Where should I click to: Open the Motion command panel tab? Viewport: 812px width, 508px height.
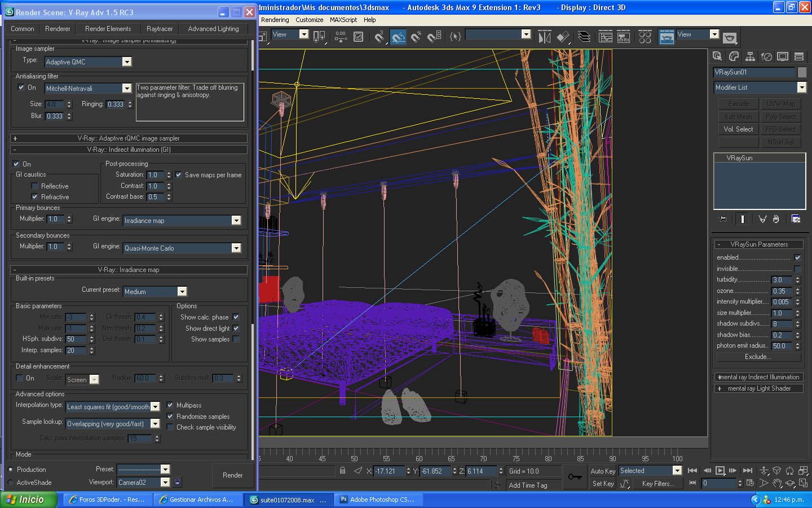[766, 56]
